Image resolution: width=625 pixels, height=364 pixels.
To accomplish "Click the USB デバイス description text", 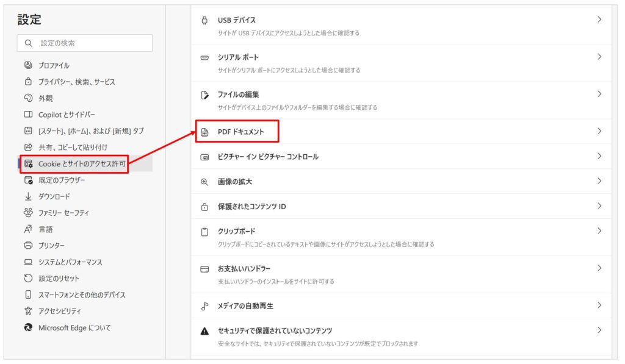I will pyautogui.click(x=289, y=33).
